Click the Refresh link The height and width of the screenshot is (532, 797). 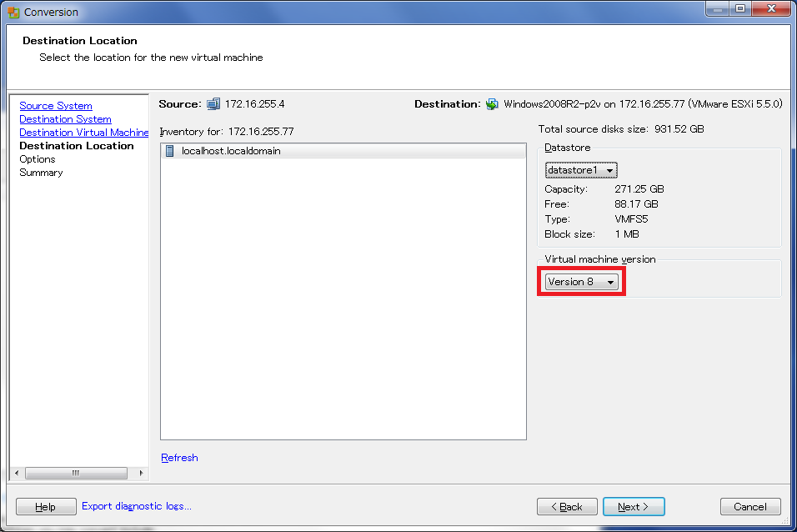(x=179, y=458)
